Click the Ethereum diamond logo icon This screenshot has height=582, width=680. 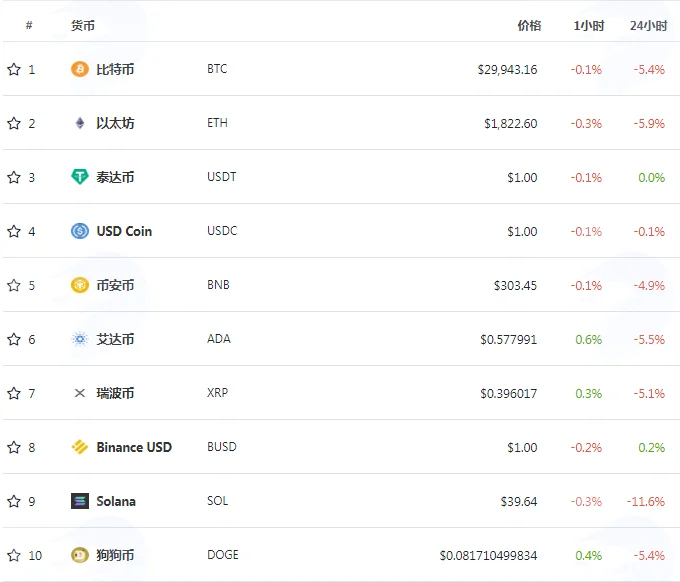tap(80, 123)
